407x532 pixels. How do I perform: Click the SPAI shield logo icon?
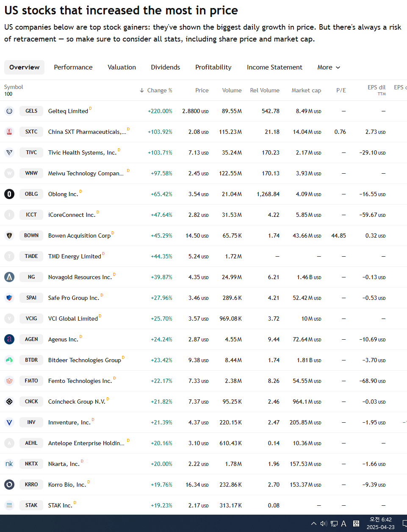click(9, 298)
